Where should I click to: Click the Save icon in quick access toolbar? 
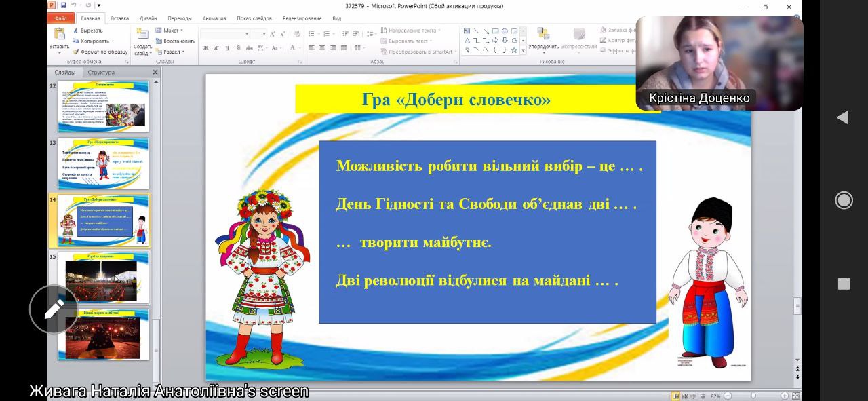[64, 6]
